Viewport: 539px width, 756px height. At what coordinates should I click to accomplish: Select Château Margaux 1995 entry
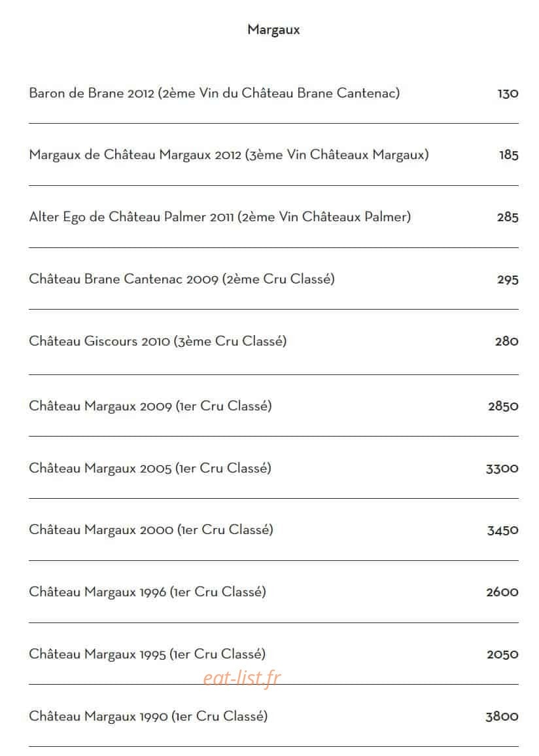point(147,655)
